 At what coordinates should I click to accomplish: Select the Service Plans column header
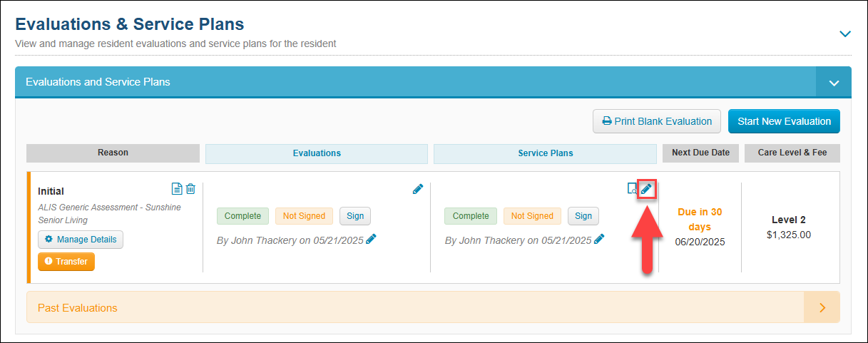pos(545,153)
